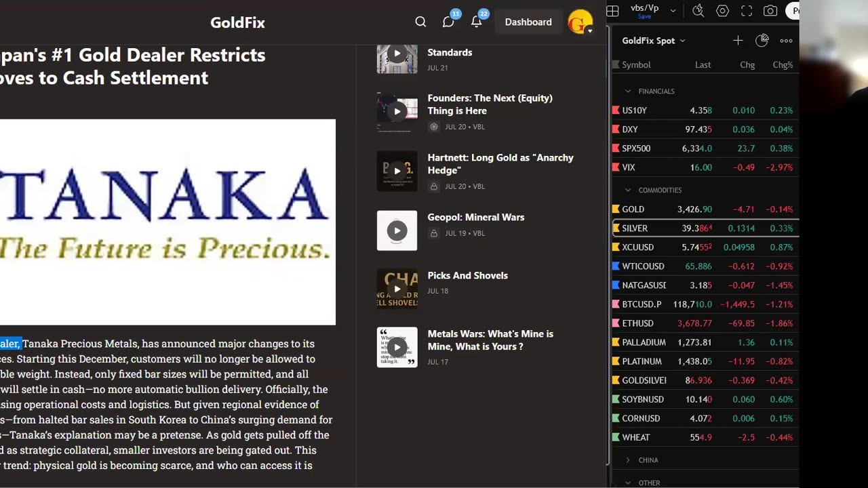Toggle the flag beside SOYBNUSD

pos(616,399)
